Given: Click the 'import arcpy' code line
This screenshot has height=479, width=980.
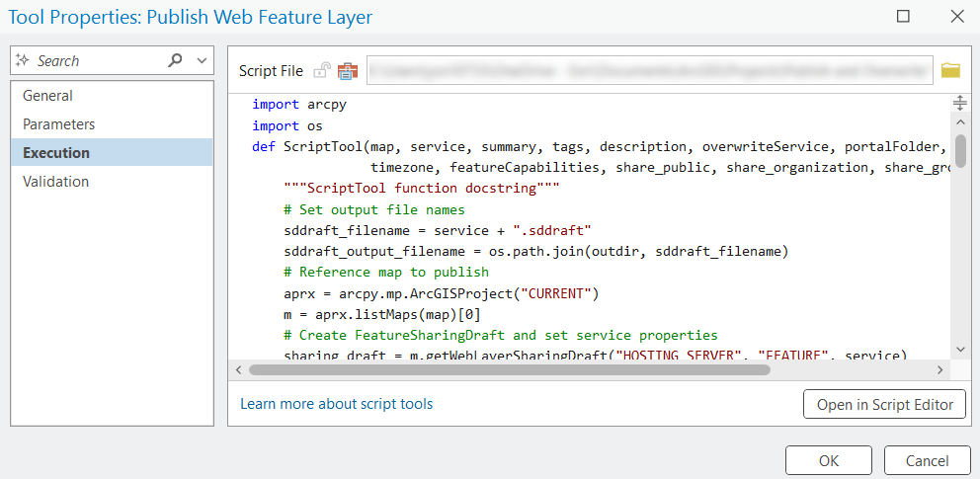Looking at the screenshot, I should tap(299, 105).
